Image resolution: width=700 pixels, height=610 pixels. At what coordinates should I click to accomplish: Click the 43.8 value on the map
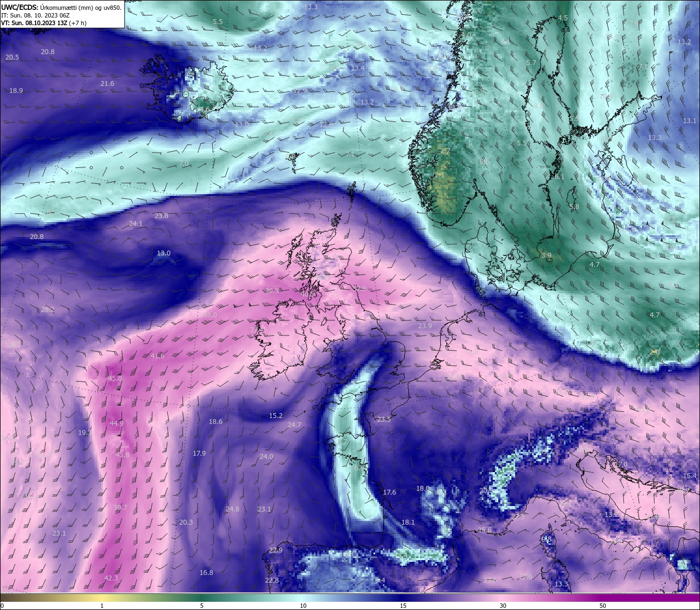[122, 455]
